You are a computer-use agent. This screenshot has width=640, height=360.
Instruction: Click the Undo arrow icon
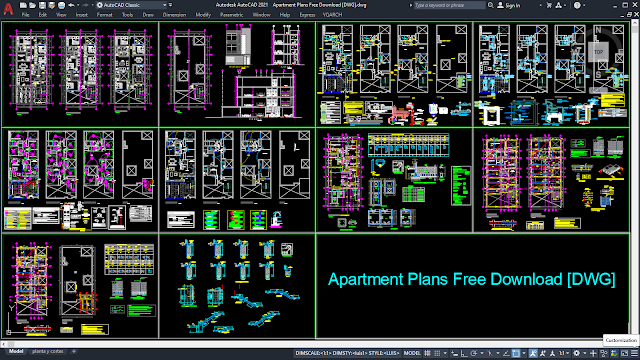click(71, 5)
